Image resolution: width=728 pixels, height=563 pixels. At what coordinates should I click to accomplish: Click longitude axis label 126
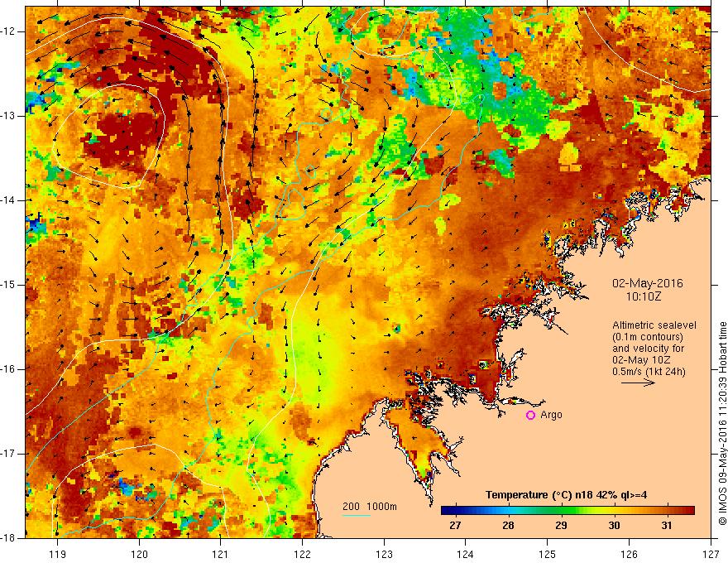[629, 554]
